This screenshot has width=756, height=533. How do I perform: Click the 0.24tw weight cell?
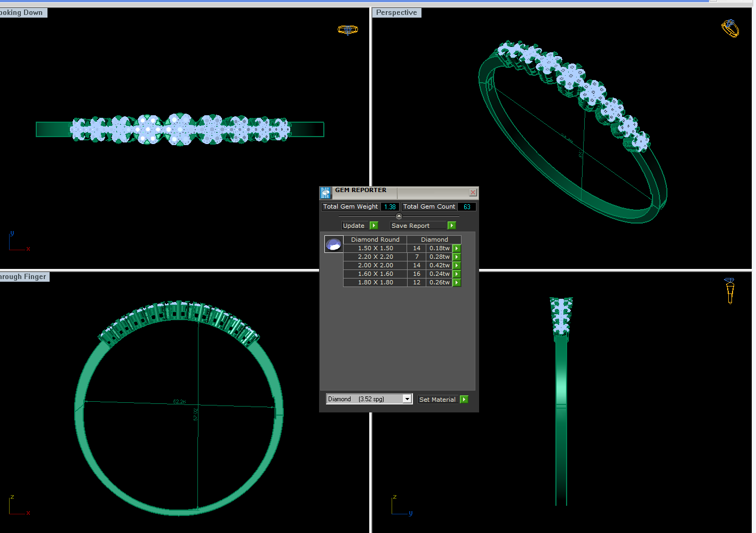(x=440, y=274)
